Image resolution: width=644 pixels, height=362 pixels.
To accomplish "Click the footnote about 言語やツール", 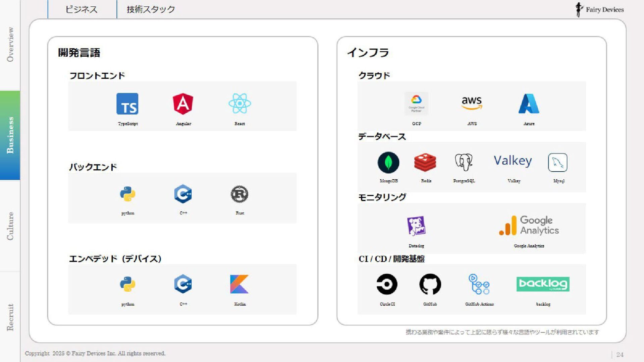I will coord(502,332).
